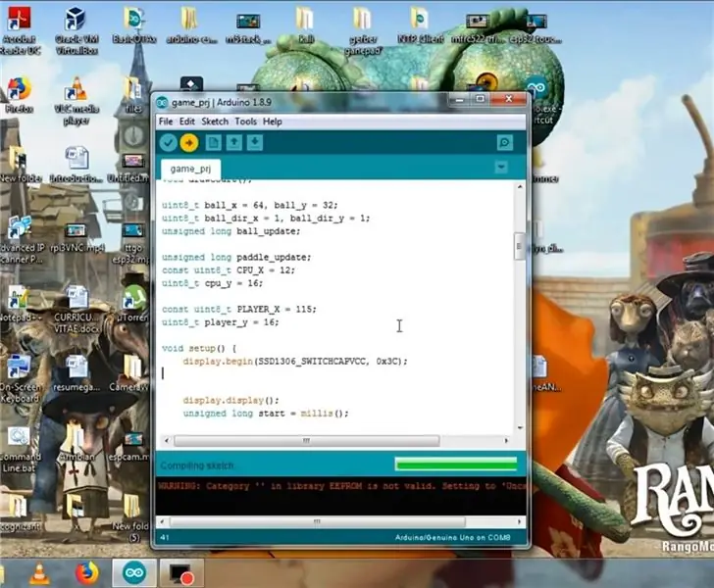Open the Help menu

pyautogui.click(x=273, y=122)
